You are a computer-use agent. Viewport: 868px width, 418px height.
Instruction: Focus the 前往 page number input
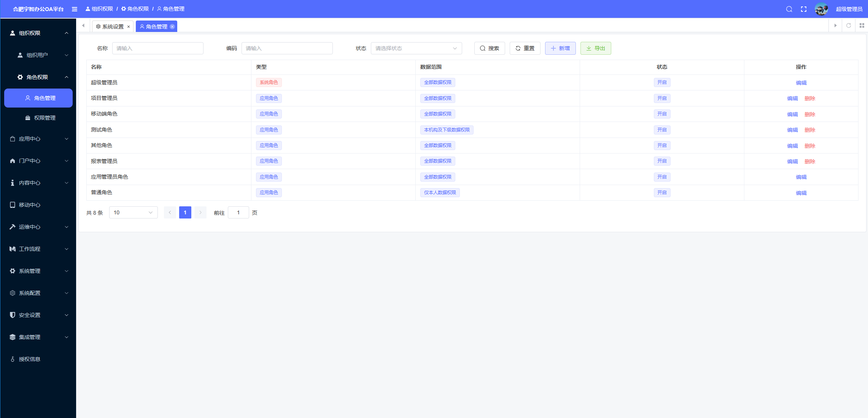click(238, 212)
